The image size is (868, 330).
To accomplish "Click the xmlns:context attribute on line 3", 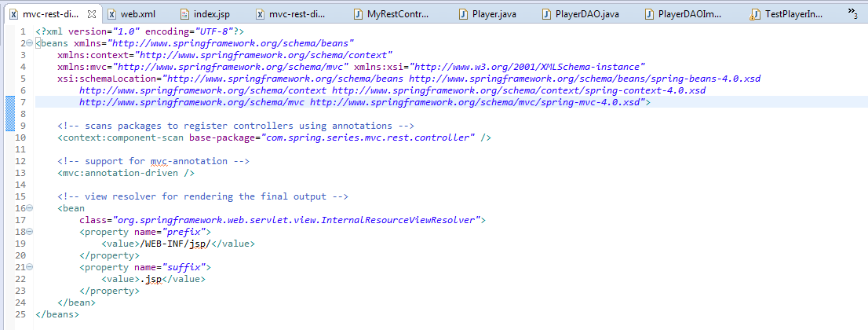I will (x=224, y=55).
